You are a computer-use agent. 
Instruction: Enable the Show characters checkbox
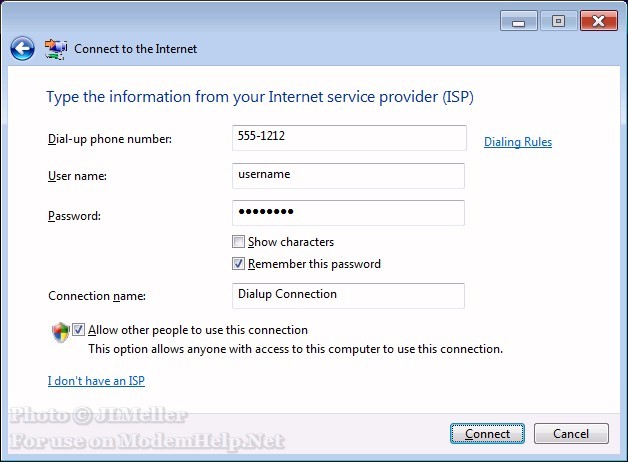(238, 242)
